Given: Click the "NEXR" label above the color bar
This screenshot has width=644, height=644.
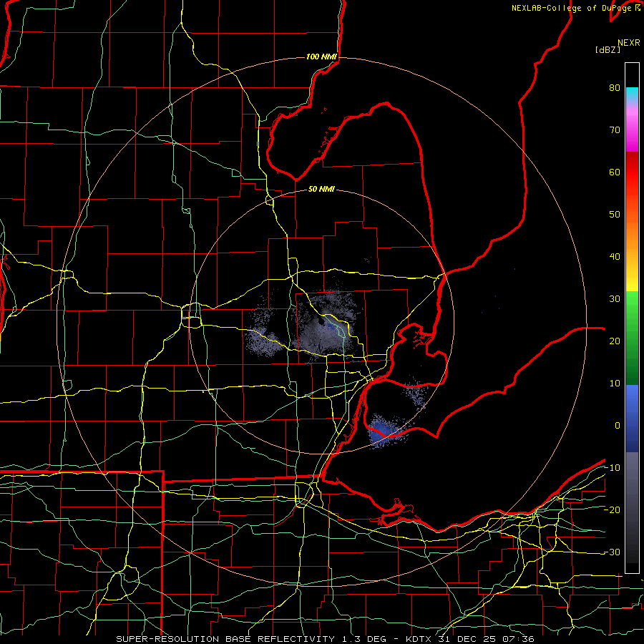Looking at the screenshot, I should tap(629, 43).
